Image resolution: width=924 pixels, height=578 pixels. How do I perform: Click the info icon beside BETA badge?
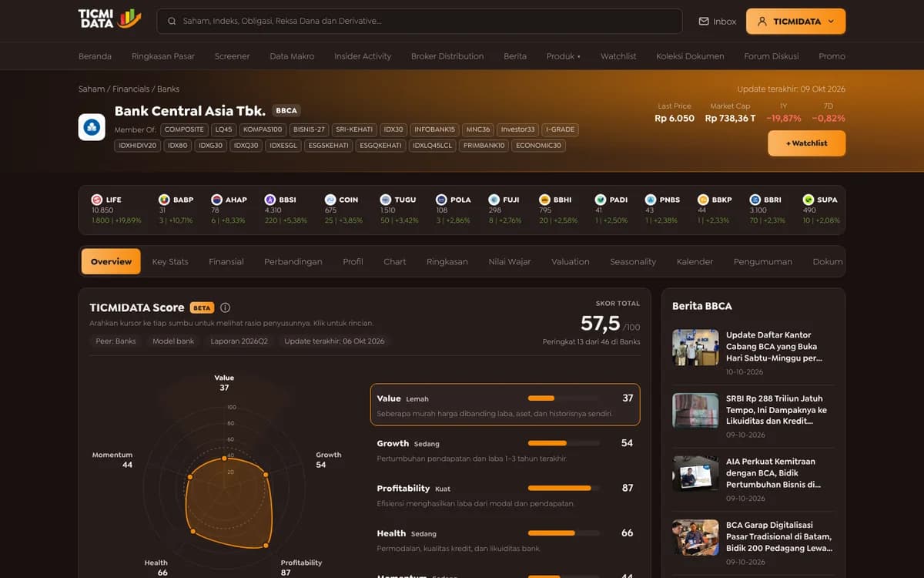point(225,307)
